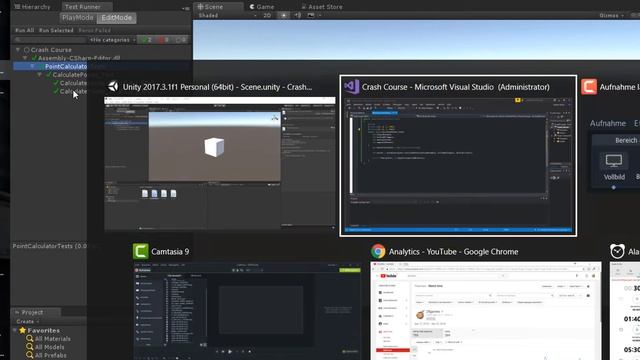Open the Test Runner panel options menu
The height and width of the screenshot is (360, 640).
(x=186, y=8)
